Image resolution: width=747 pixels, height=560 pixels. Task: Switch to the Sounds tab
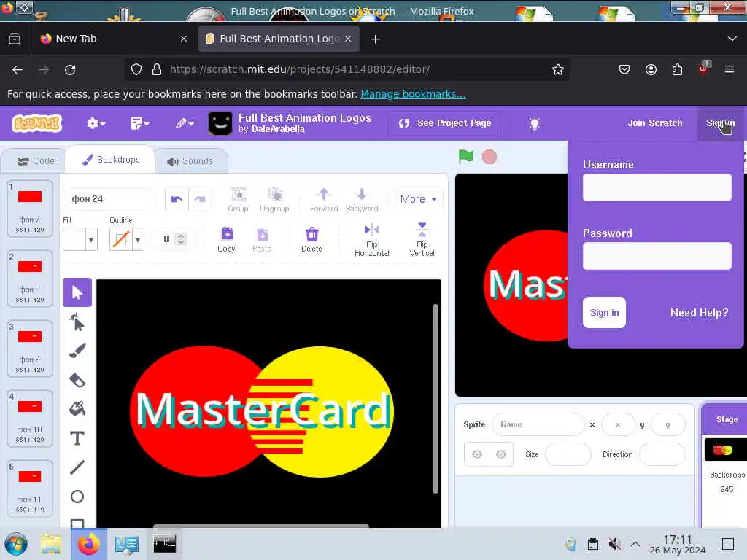(190, 161)
